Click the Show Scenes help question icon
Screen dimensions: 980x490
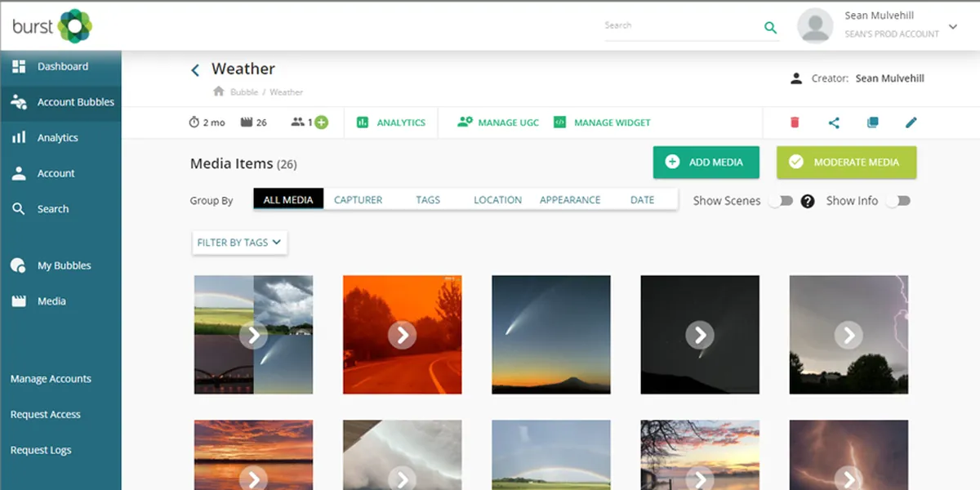click(x=808, y=201)
